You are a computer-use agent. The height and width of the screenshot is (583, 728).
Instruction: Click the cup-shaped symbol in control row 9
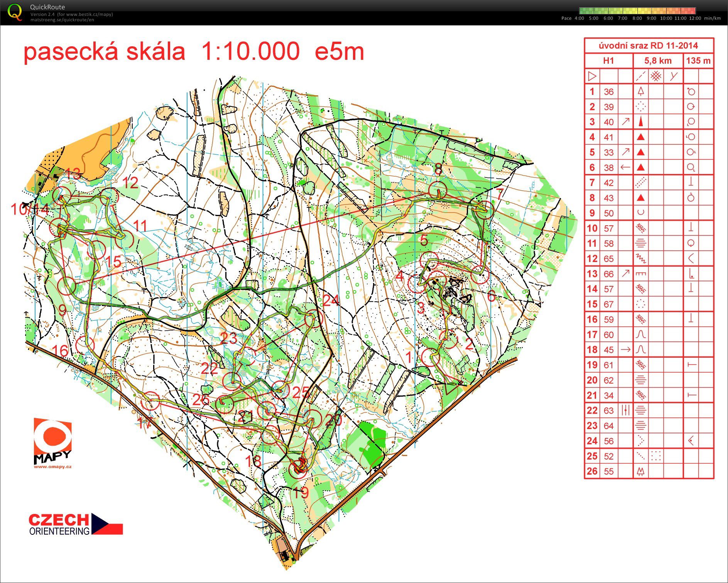640,213
